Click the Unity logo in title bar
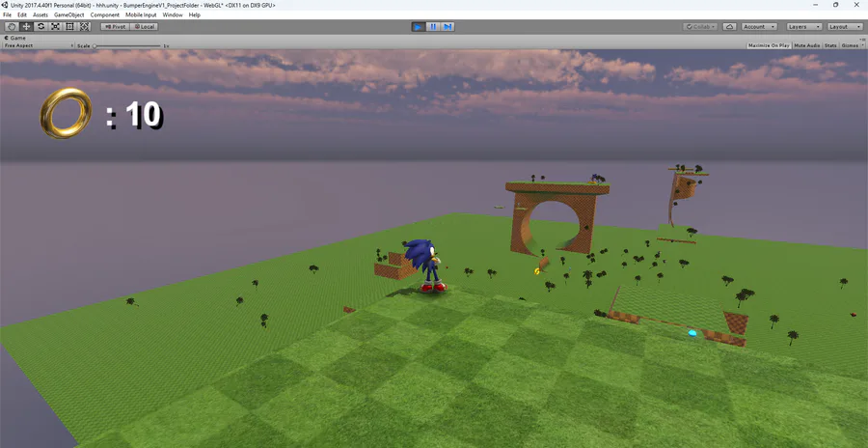This screenshot has width=868, height=448. 5,5
